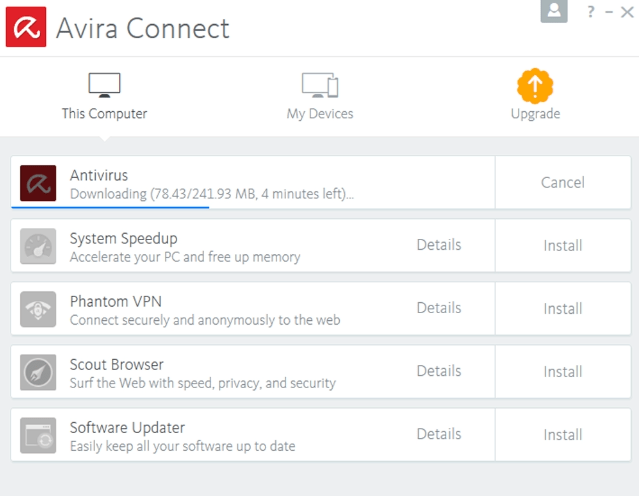Install Phantom VPN
The image size is (639, 496).
[x=563, y=309]
